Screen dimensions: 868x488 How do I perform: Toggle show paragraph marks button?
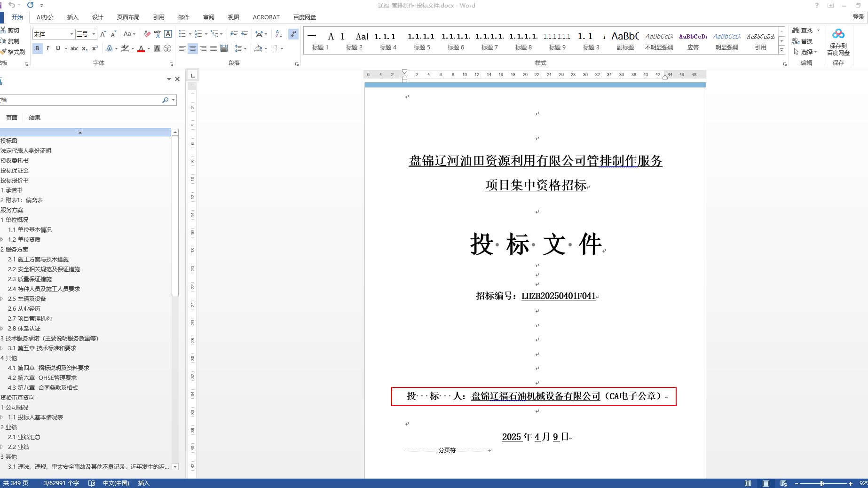[x=293, y=34]
